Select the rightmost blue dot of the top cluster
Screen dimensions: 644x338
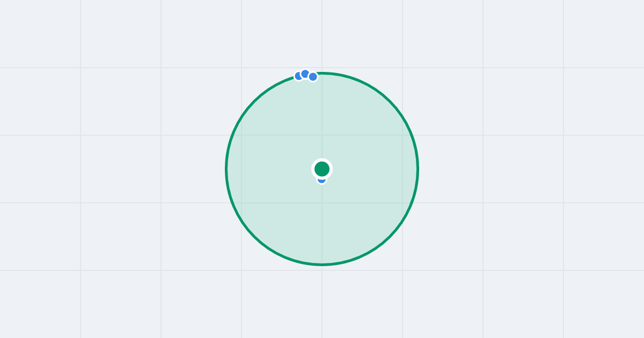[313, 77]
